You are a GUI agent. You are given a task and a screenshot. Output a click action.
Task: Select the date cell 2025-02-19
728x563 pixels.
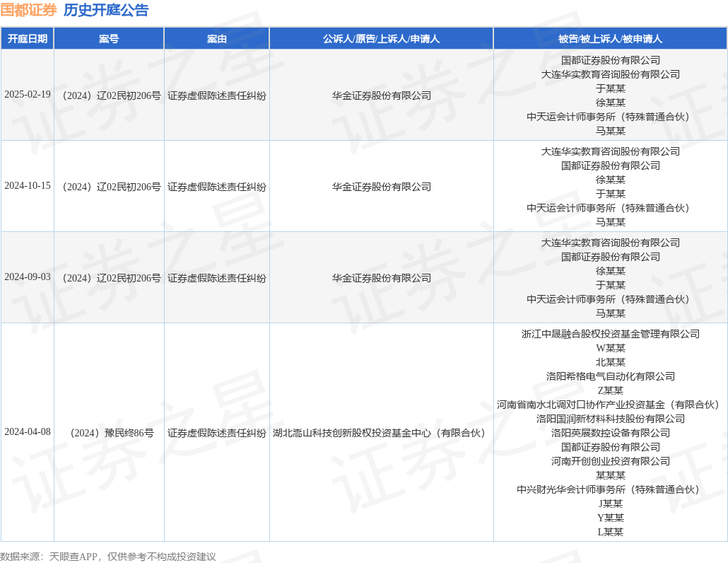coord(28,94)
